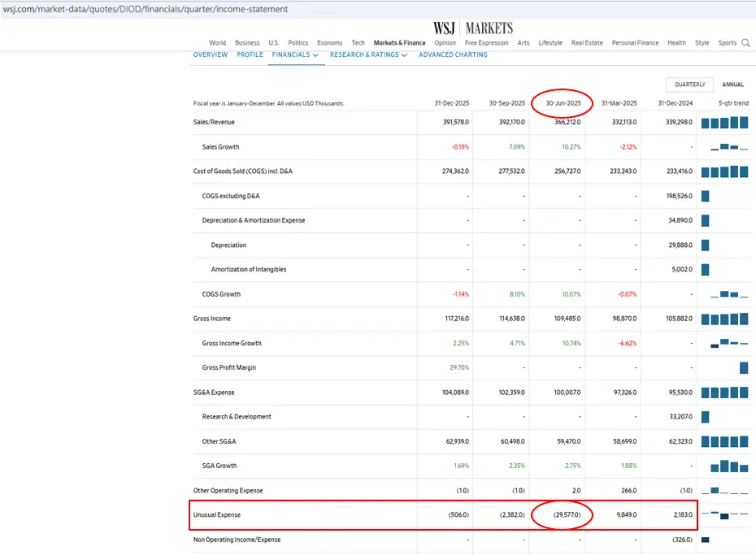Click the Gross Profit Margin trend bar
The width and height of the screenshot is (756, 555).
coord(744,367)
